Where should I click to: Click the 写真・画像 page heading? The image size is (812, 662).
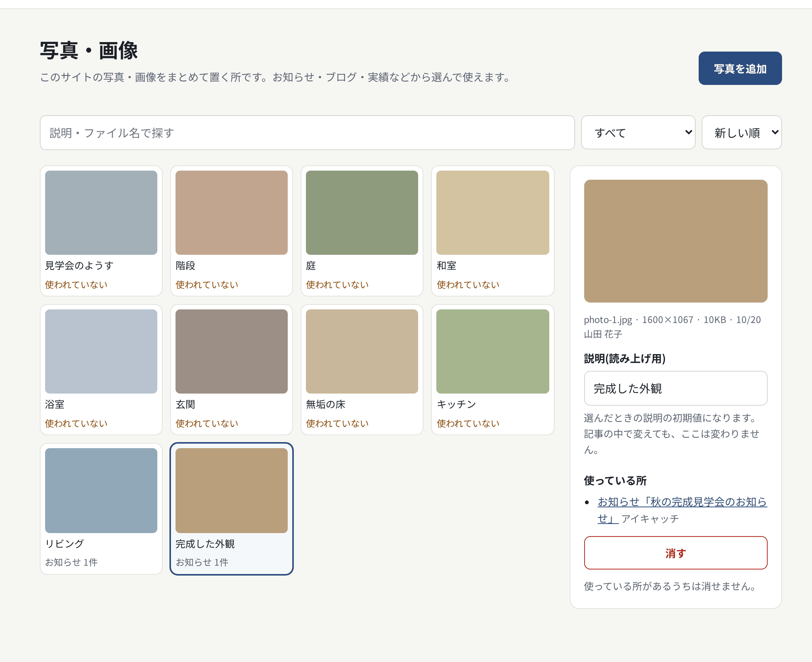[89, 51]
